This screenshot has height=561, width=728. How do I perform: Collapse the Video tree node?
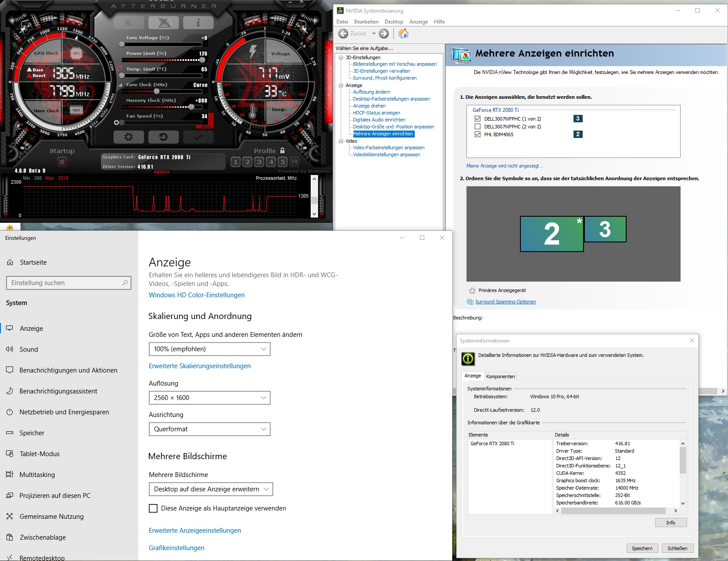point(342,141)
